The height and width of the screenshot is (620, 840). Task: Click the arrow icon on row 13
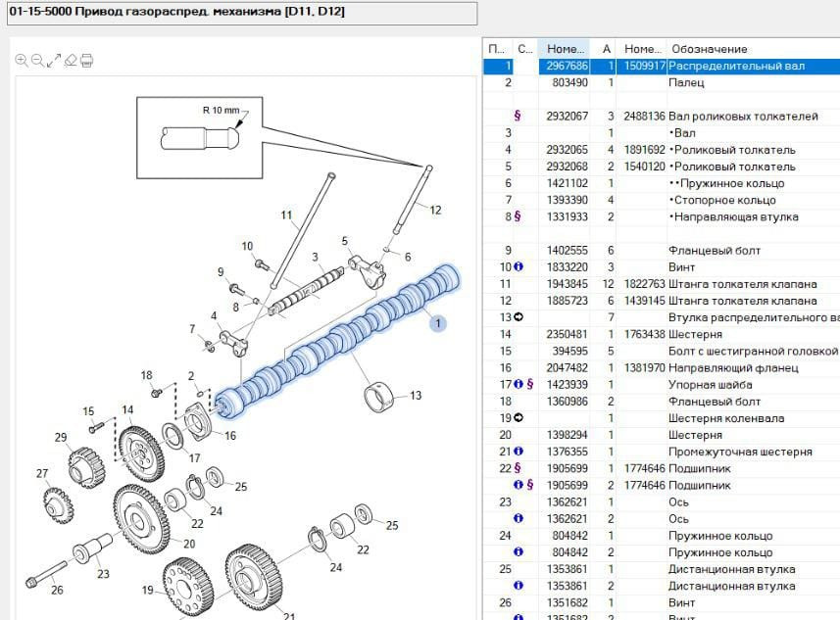[x=518, y=317]
